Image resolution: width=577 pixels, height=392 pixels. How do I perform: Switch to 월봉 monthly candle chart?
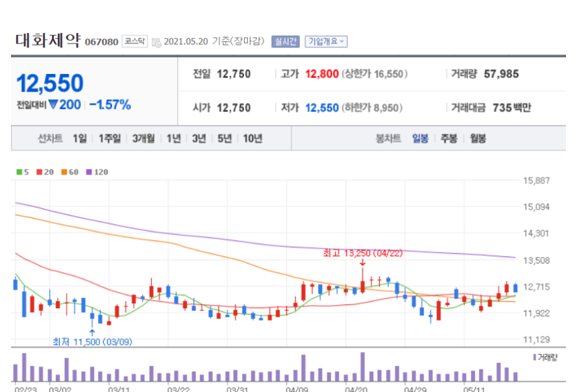[x=478, y=138]
